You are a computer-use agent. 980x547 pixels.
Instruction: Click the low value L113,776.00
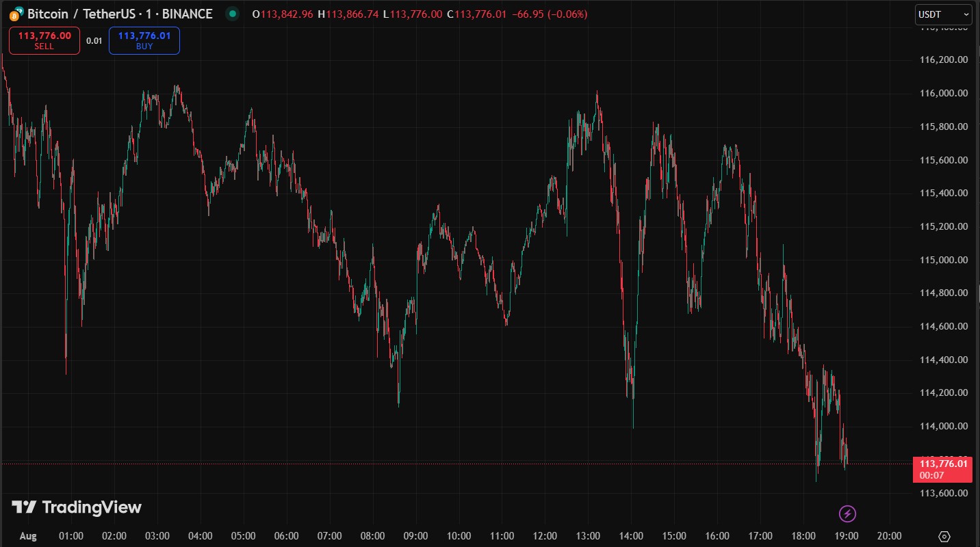(413, 14)
